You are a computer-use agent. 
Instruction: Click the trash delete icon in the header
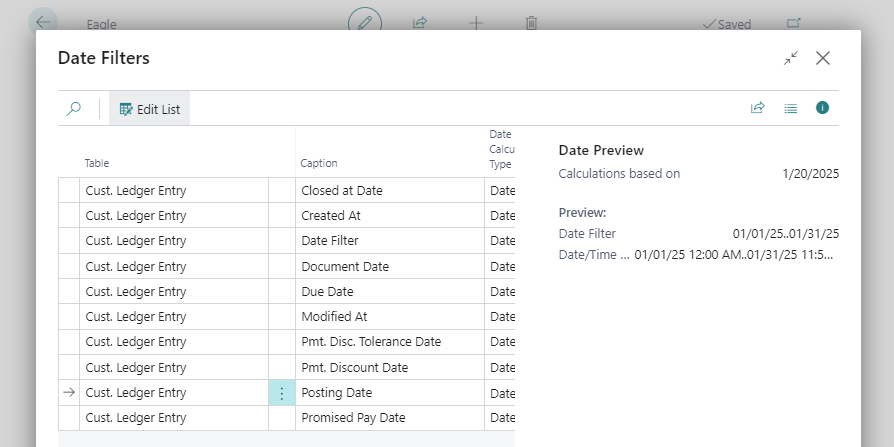(x=532, y=22)
